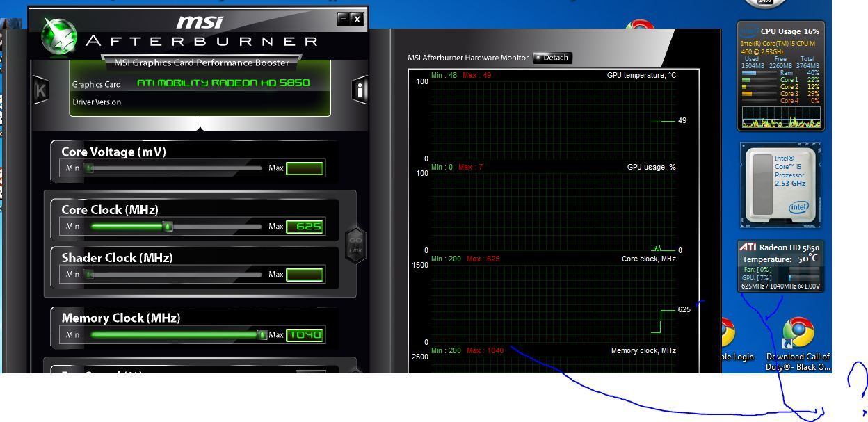Click the Shader Clock slider handle
This screenshot has height=422, width=868.
click(88, 274)
